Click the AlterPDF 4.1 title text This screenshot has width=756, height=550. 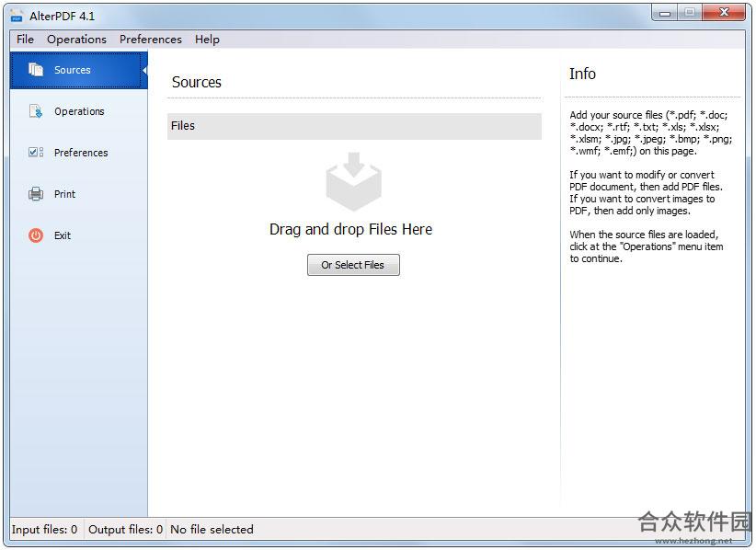[63, 16]
